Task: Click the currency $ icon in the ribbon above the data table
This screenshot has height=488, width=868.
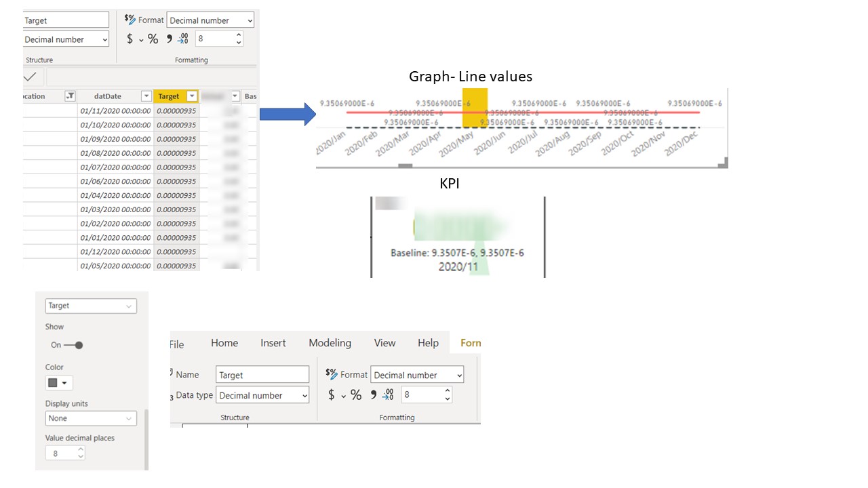Action: 130,39
